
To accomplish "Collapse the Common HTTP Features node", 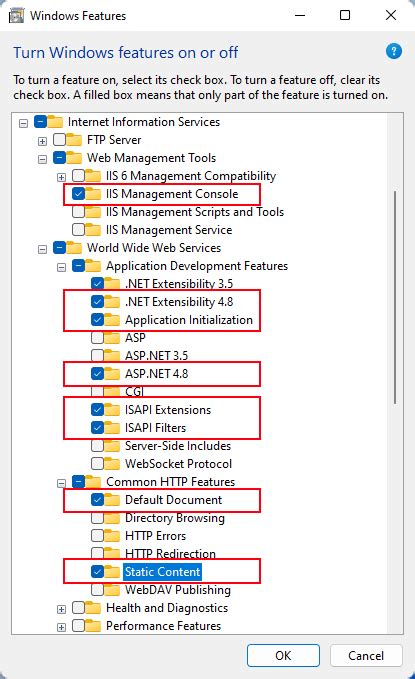I will point(62,483).
